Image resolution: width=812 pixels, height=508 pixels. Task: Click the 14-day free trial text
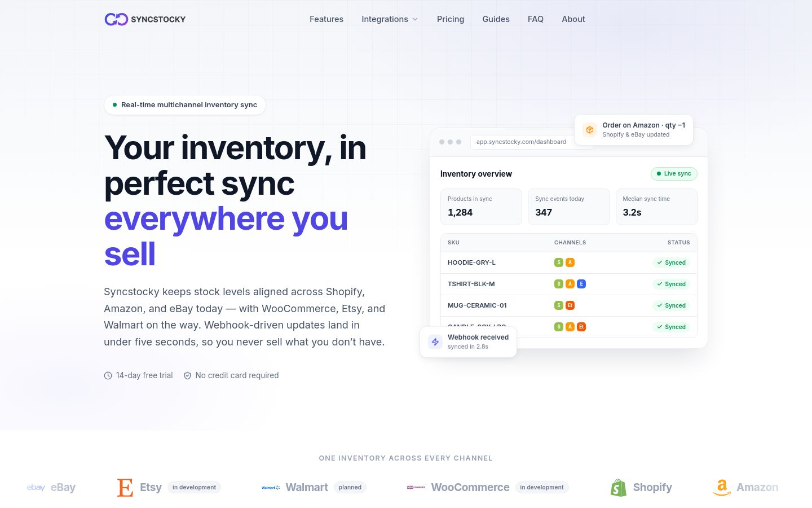pyautogui.click(x=144, y=375)
